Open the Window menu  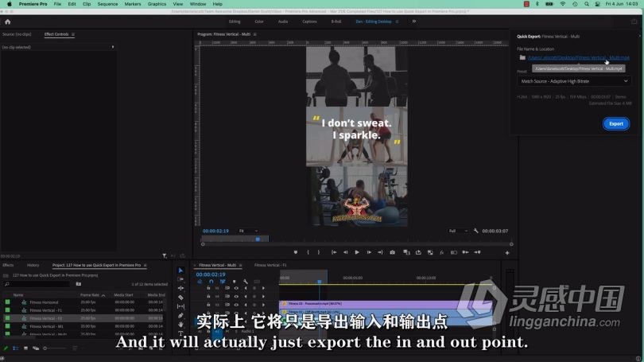tap(198, 4)
